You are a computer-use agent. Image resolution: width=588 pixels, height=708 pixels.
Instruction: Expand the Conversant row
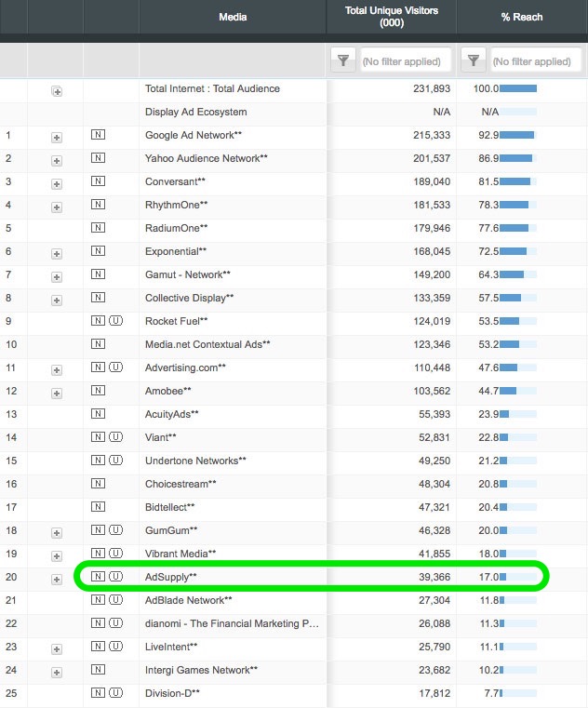pyautogui.click(x=57, y=183)
